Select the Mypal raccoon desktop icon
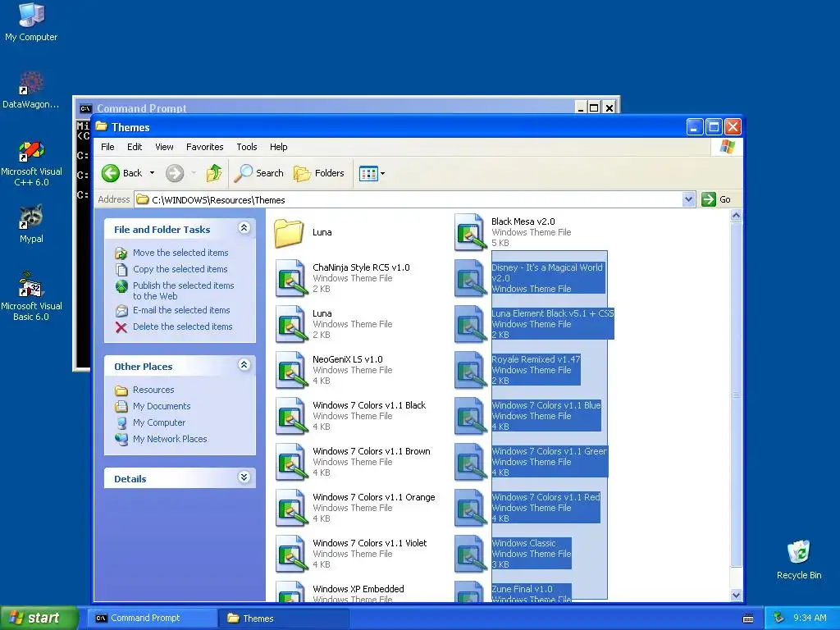840x630 pixels. (31, 223)
